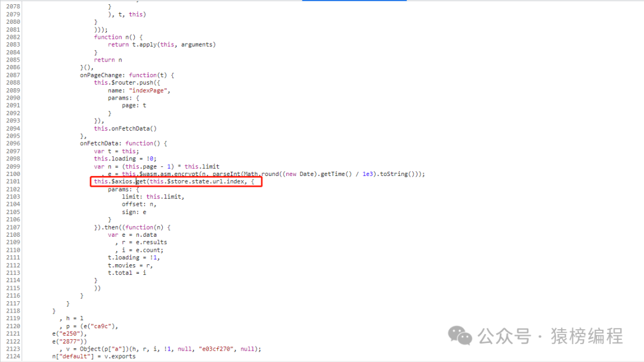Click 'params: {' on line 2102

123,190
